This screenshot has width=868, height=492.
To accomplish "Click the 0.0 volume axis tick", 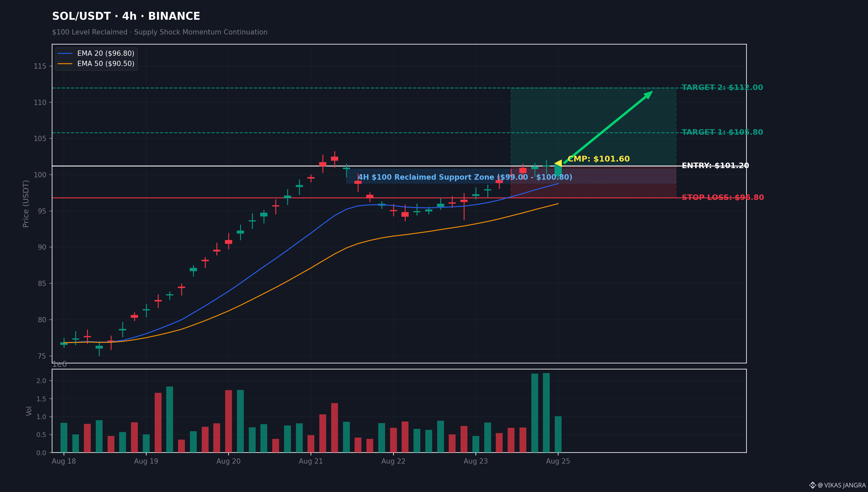I will click(x=41, y=453).
